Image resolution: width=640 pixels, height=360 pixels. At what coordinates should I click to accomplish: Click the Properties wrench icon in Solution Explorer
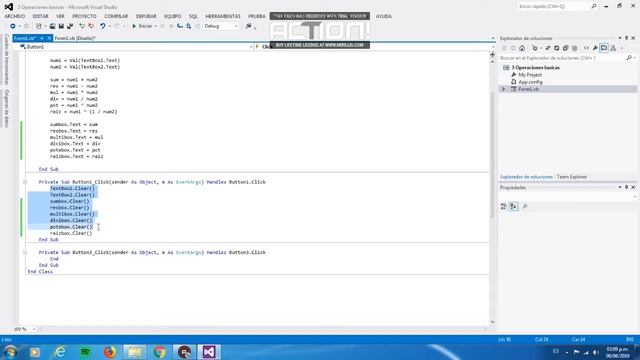click(x=596, y=48)
